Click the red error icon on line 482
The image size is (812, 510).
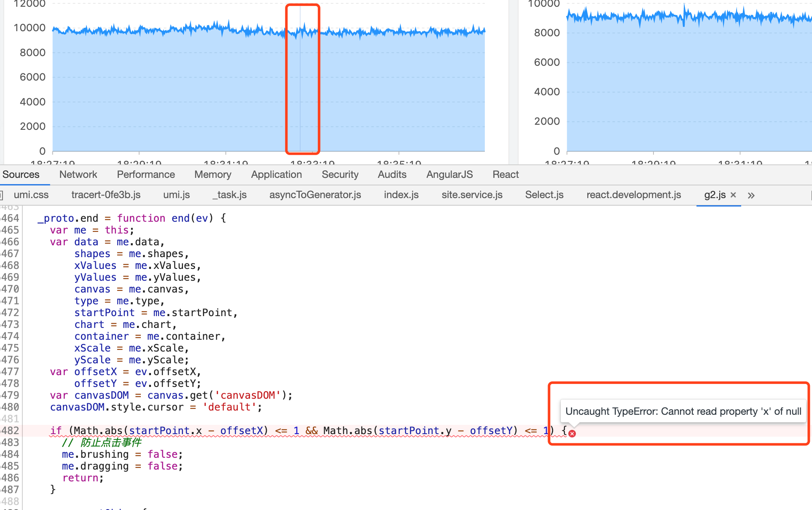click(572, 433)
